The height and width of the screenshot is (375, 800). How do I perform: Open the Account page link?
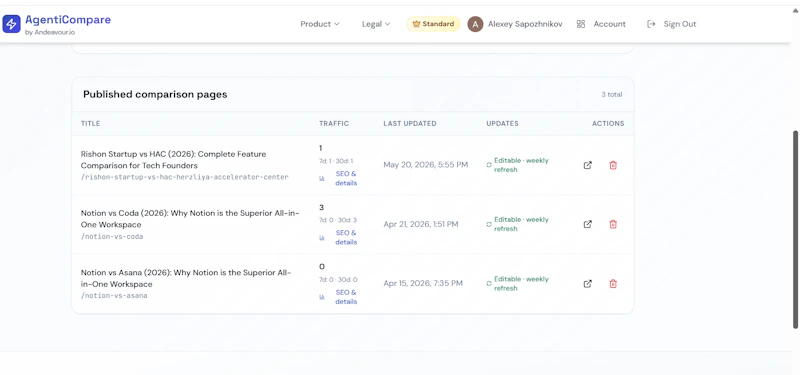point(609,24)
